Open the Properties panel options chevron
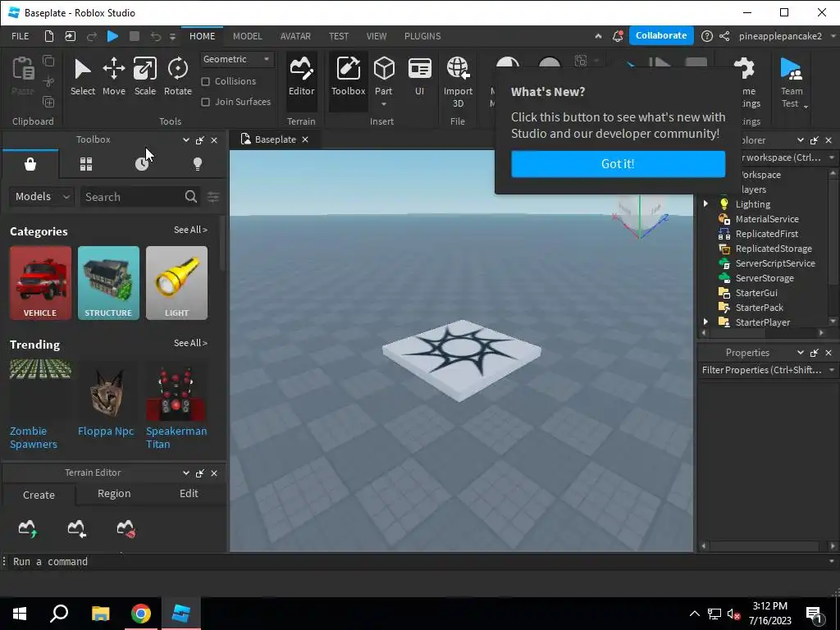This screenshot has height=630, width=840. coord(801,353)
